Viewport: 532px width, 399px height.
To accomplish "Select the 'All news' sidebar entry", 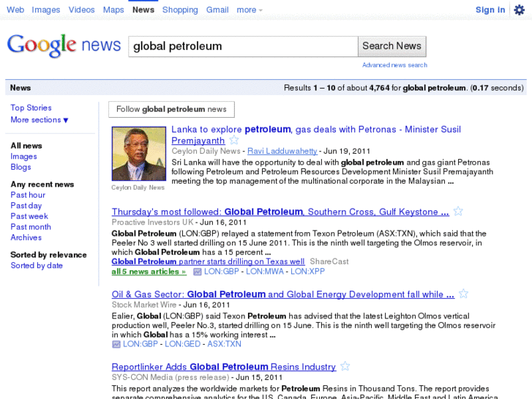I will [x=26, y=146].
